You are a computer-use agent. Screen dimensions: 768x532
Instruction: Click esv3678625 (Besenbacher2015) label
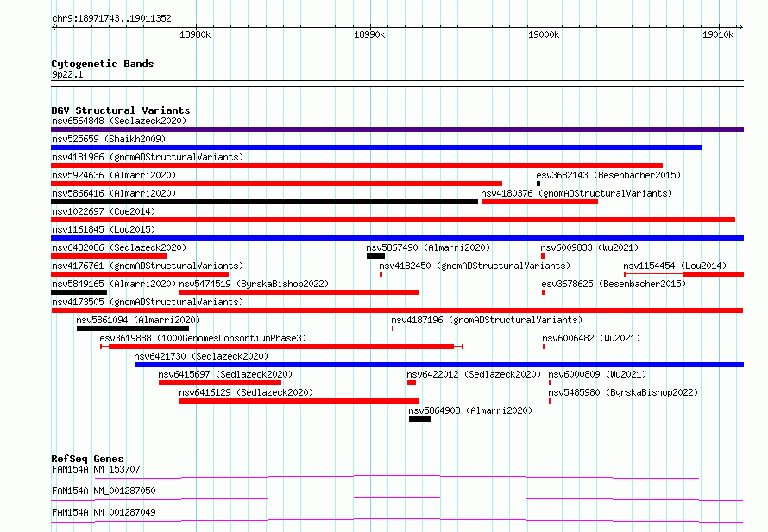pos(614,284)
